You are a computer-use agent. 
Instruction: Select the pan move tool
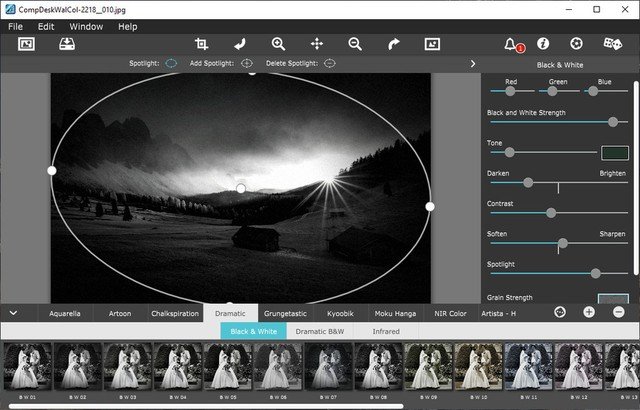(x=317, y=44)
